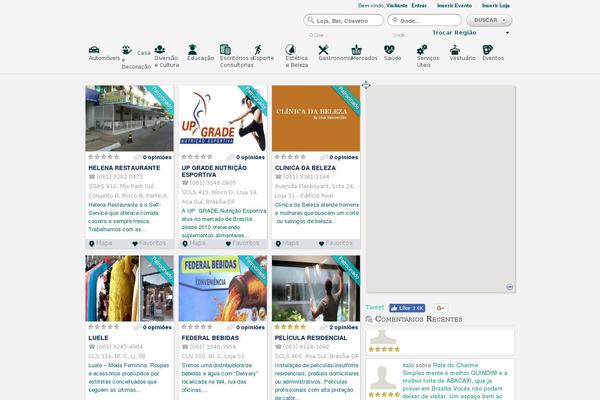
Task: Click the Inserir Evento link
Action: pyautogui.click(x=454, y=6)
